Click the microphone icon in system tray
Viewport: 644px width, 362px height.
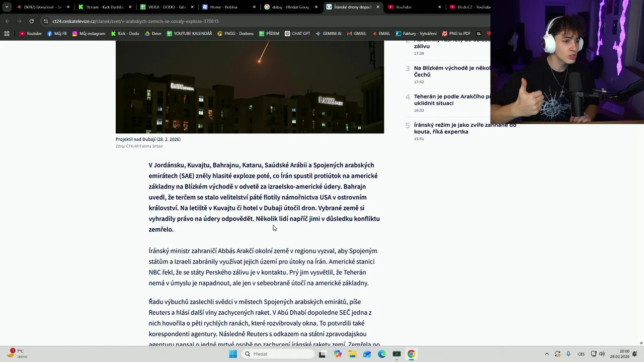(x=569, y=354)
